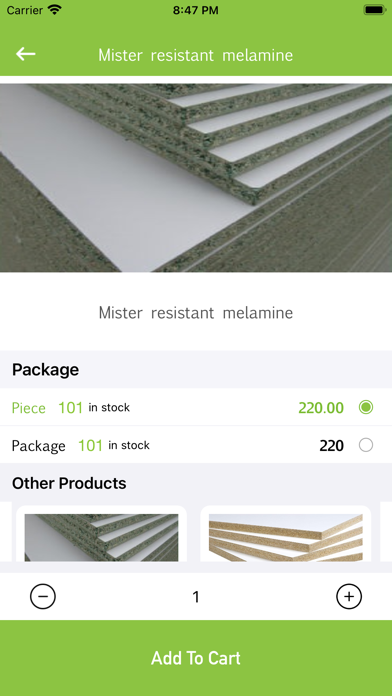Tap the header title Mister resistant melamine
This screenshot has width=392, height=696.
(196, 55)
